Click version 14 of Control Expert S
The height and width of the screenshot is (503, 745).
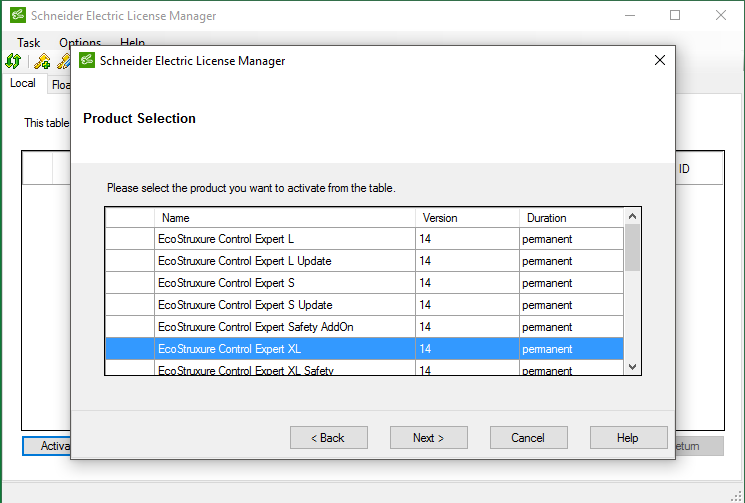pyautogui.click(x=467, y=283)
